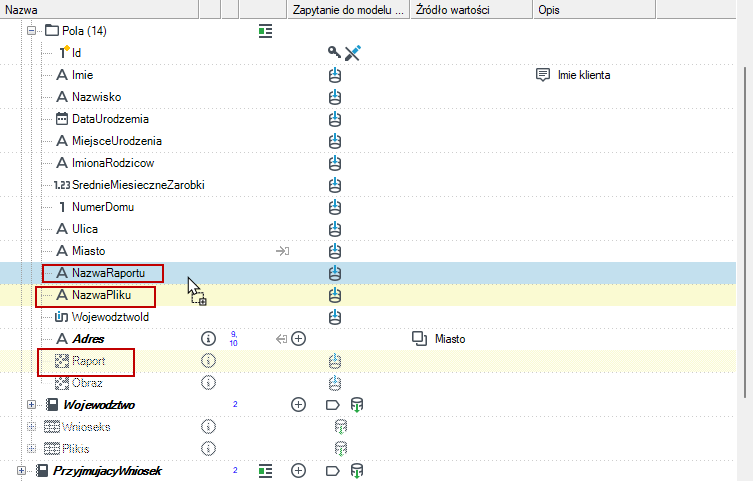Click the database icon in DataUrodzenia row

(335, 120)
